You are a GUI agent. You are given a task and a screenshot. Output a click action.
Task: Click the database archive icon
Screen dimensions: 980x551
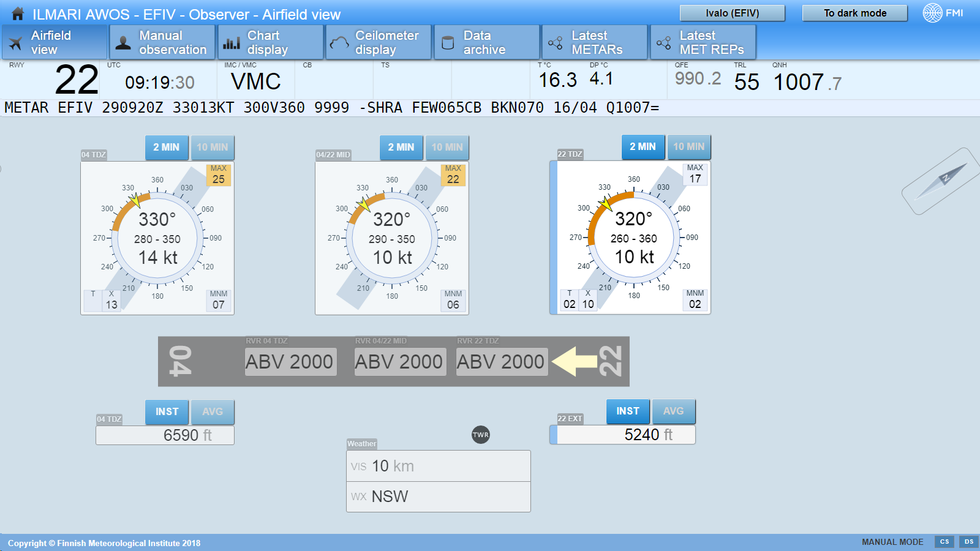448,43
